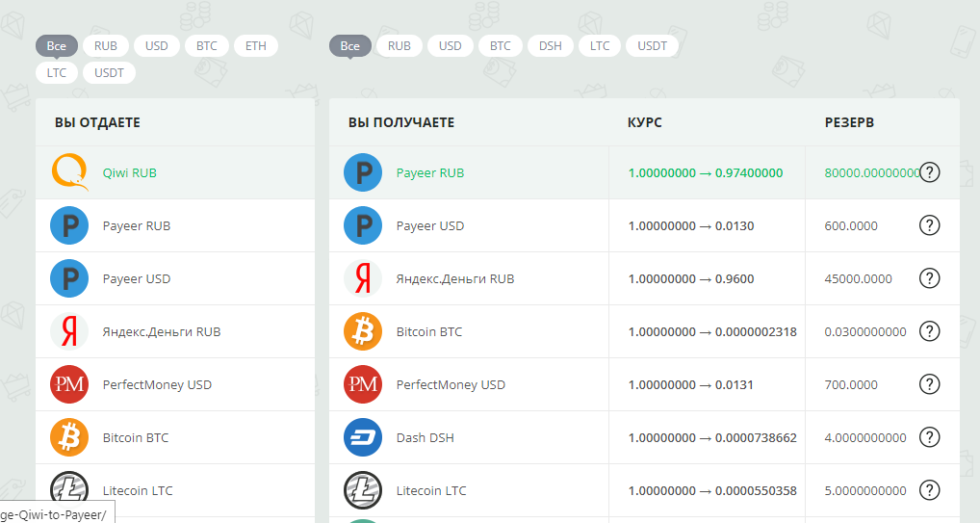Filter give currencies by BTC
This screenshot has width=980, height=523.
pyautogui.click(x=206, y=45)
